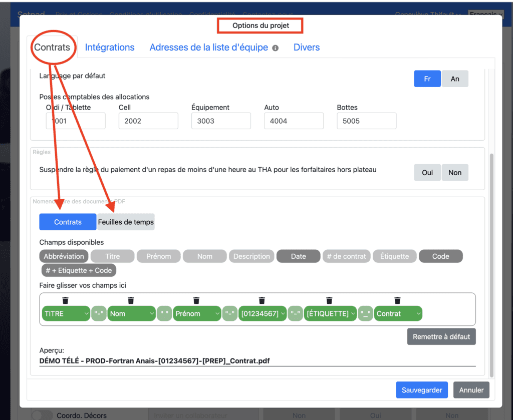
Task: Click trash icon above [ÉTIQUETTE] field
Action: tap(329, 300)
